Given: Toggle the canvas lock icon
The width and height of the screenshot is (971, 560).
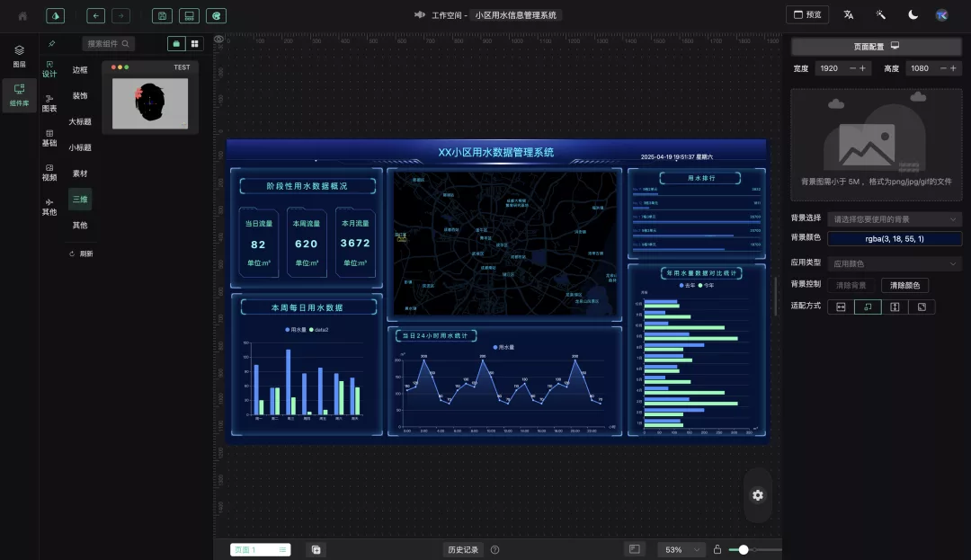Looking at the screenshot, I should (x=717, y=549).
